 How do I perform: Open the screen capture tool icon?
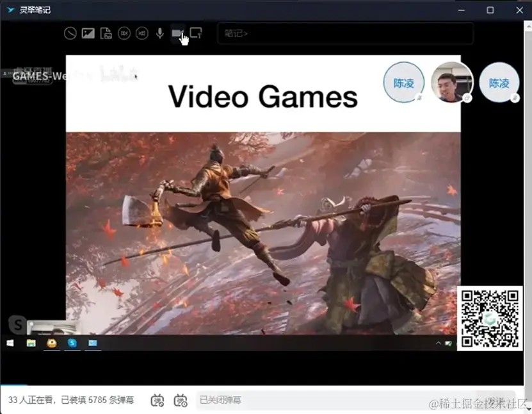point(197,33)
